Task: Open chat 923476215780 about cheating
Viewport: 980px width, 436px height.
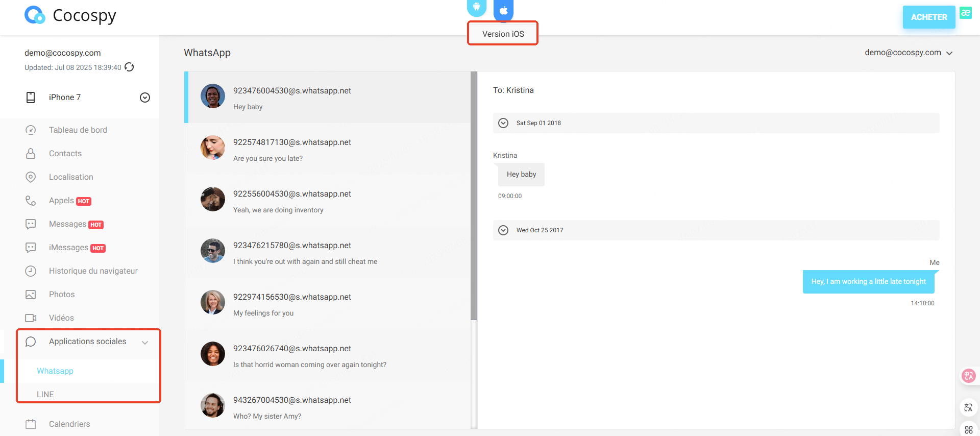Action: click(x=327, y=252)
